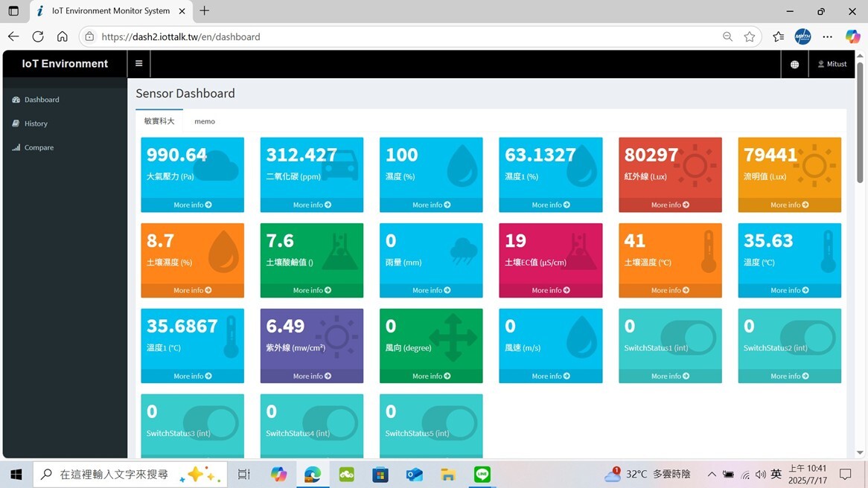Open browser settings ellipsis menu
Viewport: 868px width, 488px height.
point(827,36)
